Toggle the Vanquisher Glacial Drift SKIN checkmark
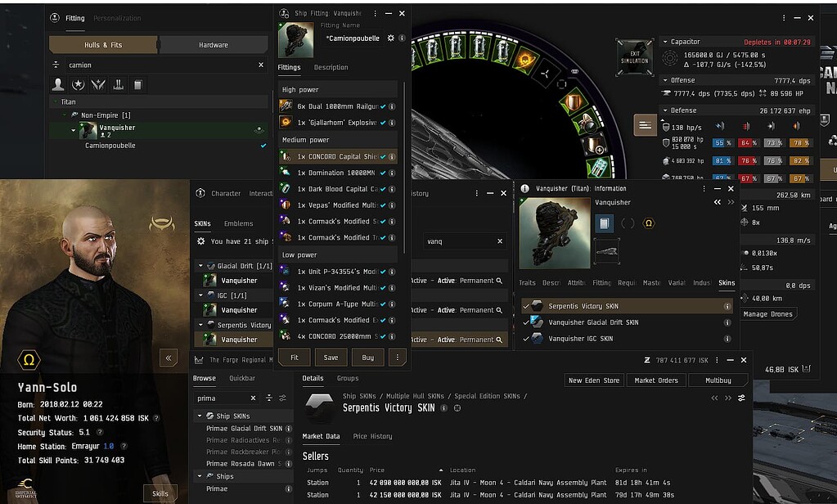The image size is (837, 504). [526, 322]
